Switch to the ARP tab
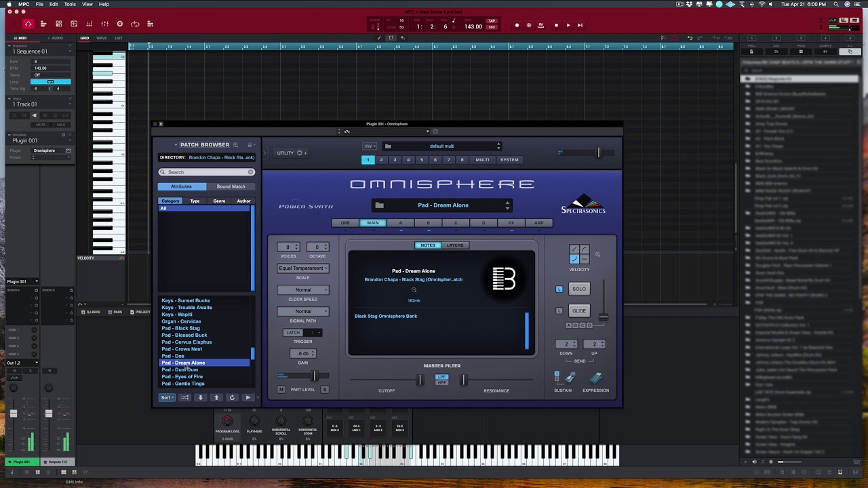868x488 pixels. click(539, 223)
